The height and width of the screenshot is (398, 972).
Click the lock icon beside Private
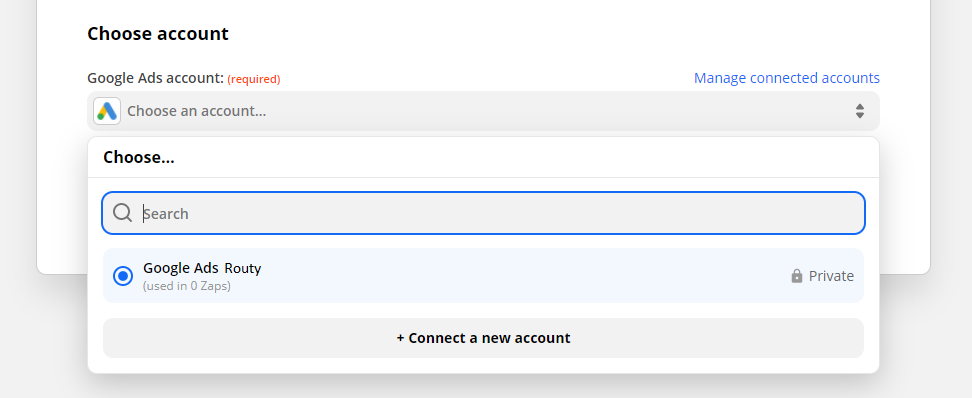pyautogui.click(x=797, y=276)
